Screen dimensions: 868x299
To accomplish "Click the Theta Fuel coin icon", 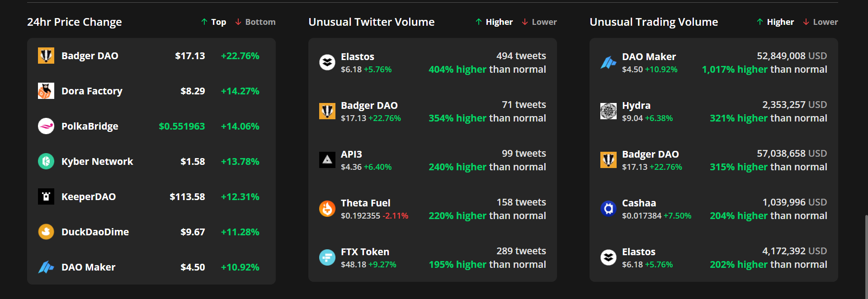I will [327, 209].
